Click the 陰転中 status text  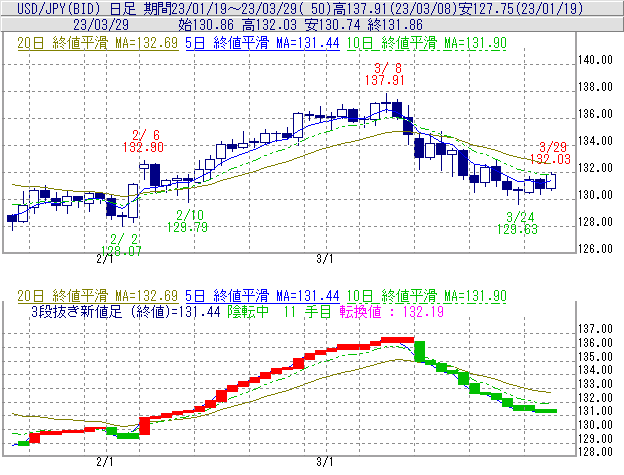tap(248, 312)
